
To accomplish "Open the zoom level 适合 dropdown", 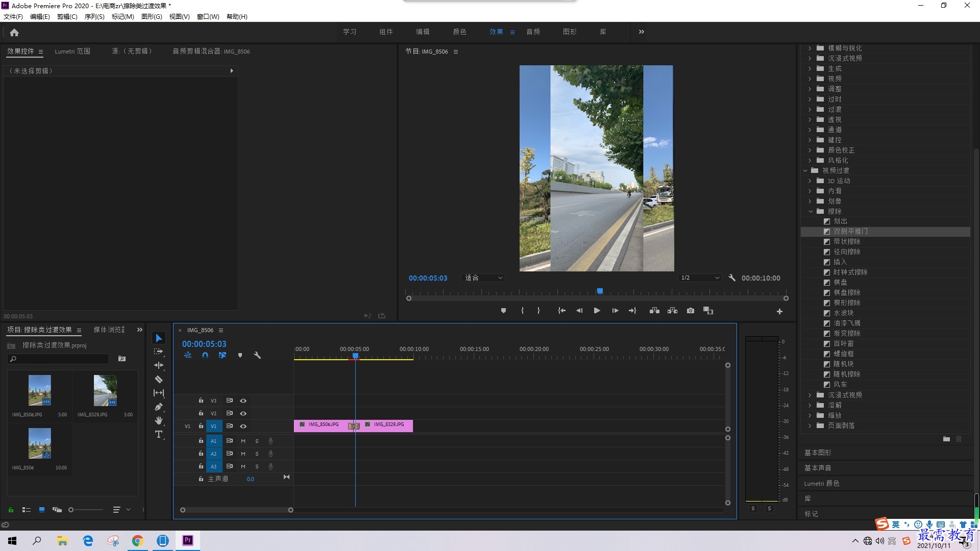I will (x=483, y=278).
